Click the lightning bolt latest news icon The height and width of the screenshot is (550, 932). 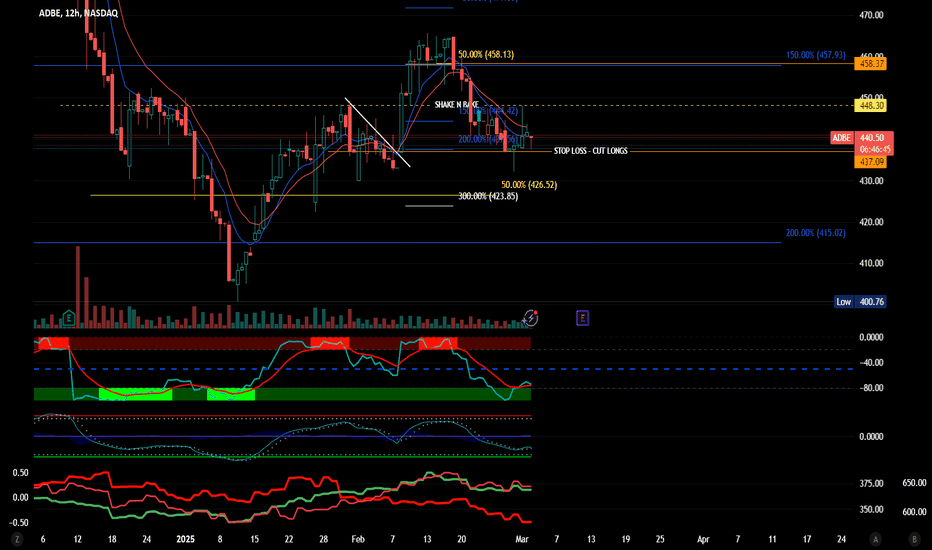531,318
